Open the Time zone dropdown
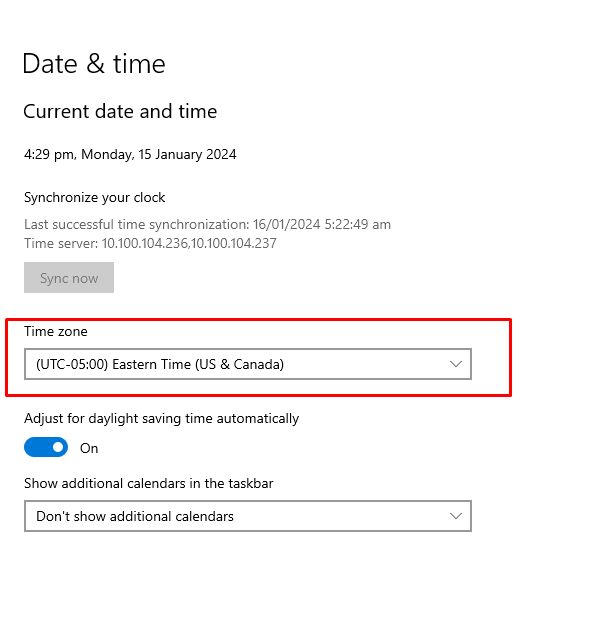The image size is (611, 637). (x=247, y=365)
